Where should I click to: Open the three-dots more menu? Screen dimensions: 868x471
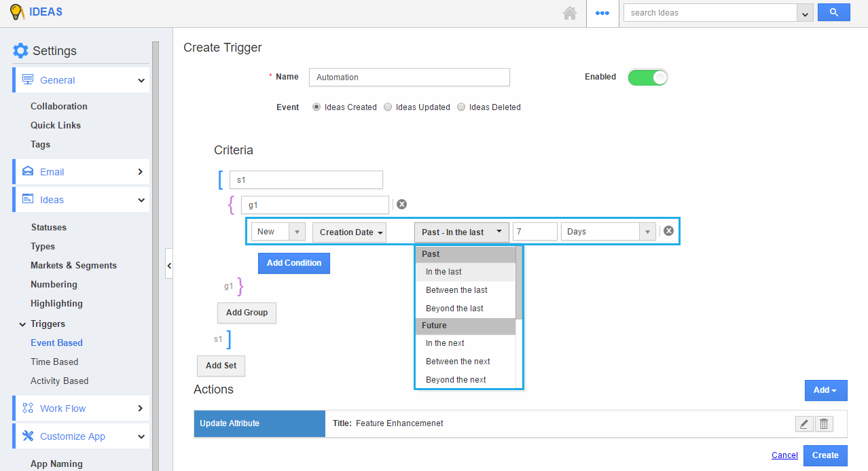pos(602,13)
